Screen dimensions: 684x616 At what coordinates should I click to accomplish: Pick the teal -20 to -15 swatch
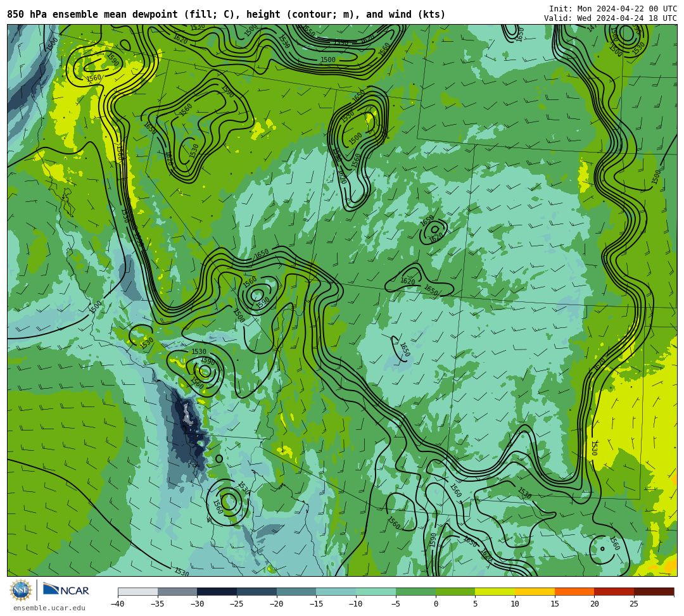pos(296,591)
